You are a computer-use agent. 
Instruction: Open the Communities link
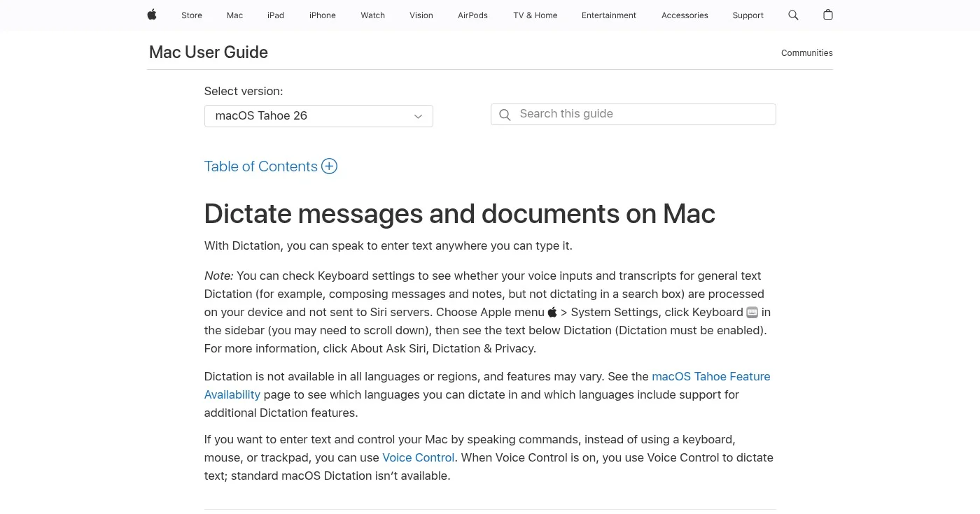tap(807, 53)
